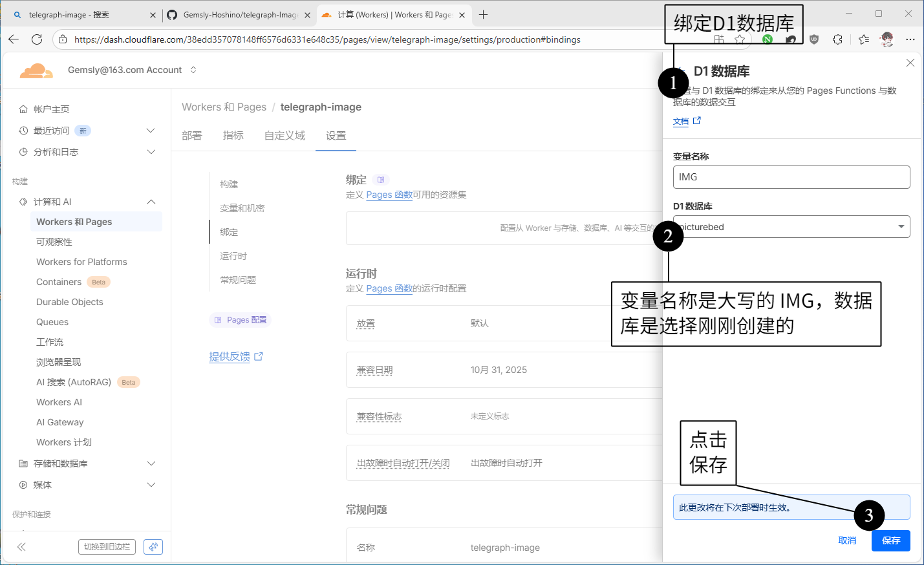Screen dimensions: 924x565
Task: Switch to the 自定义域 tab
Action: (285, 136)
